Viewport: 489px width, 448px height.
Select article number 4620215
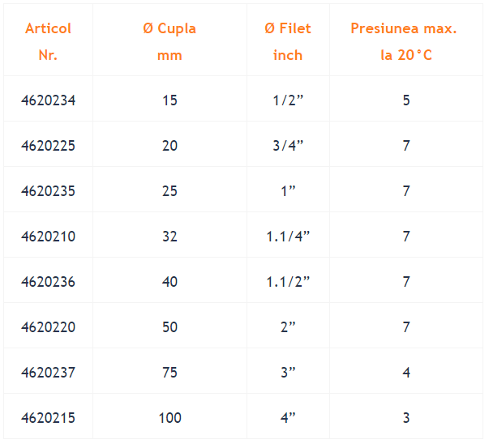click(x=48, y=417)
